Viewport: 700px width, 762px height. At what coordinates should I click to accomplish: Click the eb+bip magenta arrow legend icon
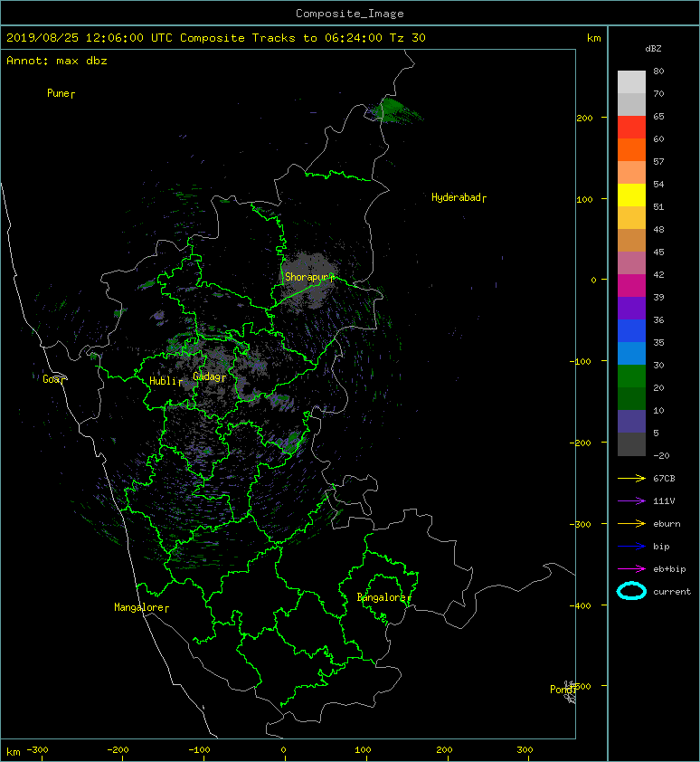click(x=631, y=569)
